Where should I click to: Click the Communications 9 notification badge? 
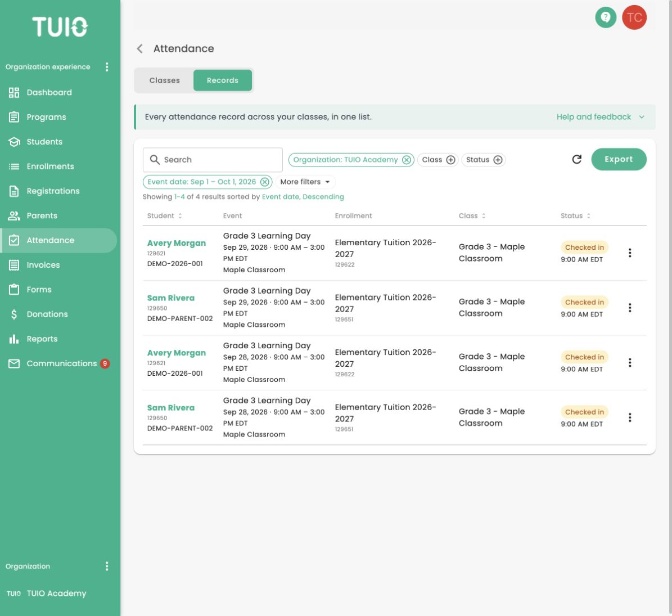pos(105,363)
